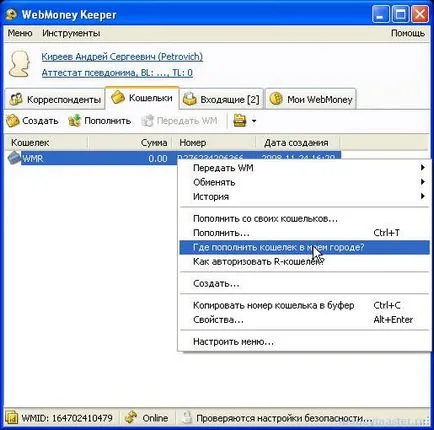The height and width of the screenshot is (430, 434).
Task: Switch to the Корреспонденты tab
Action: 55,99
